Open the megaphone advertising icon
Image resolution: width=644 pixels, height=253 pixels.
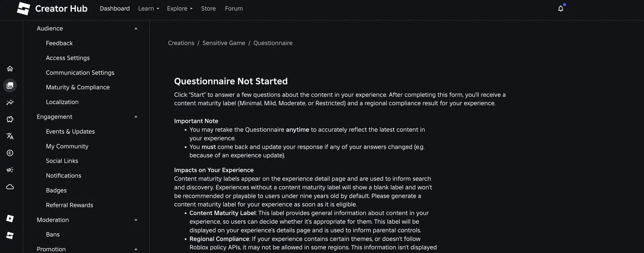pos(10,170)
